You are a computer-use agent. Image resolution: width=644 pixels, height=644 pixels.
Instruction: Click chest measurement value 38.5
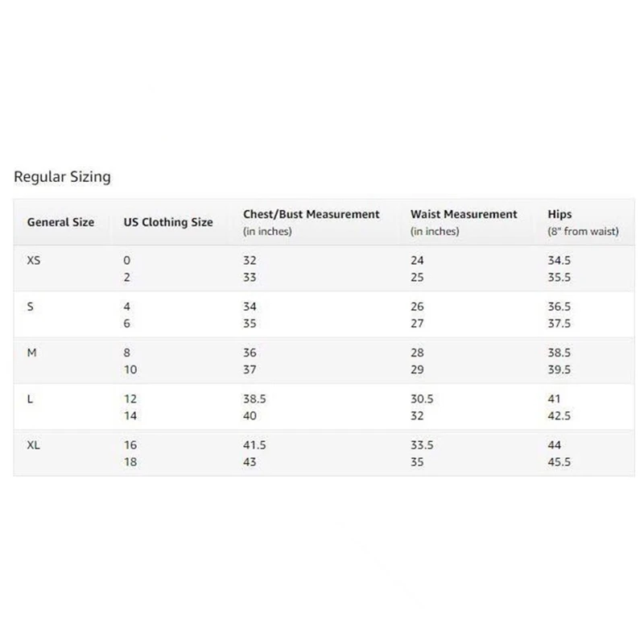254,398
